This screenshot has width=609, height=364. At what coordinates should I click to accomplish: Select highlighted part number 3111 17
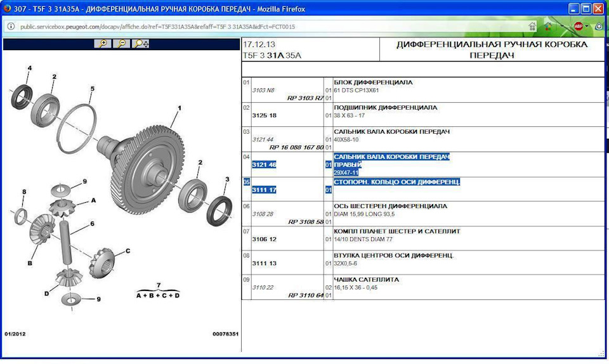[264, 190]
